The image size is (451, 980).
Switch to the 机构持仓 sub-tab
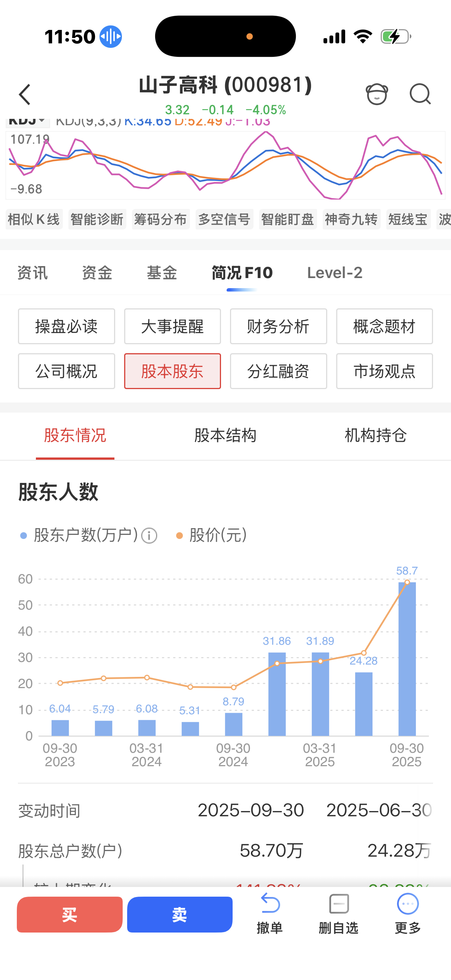[375, 435]
